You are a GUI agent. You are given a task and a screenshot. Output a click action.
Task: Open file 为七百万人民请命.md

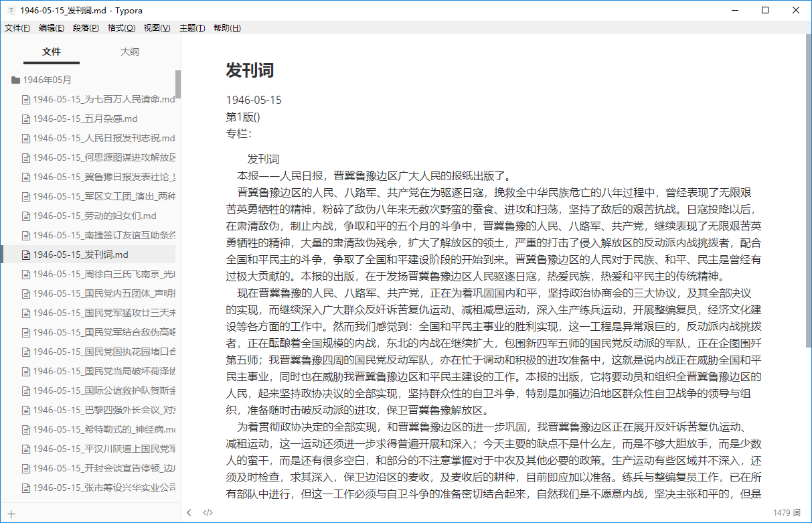[98, 99]
